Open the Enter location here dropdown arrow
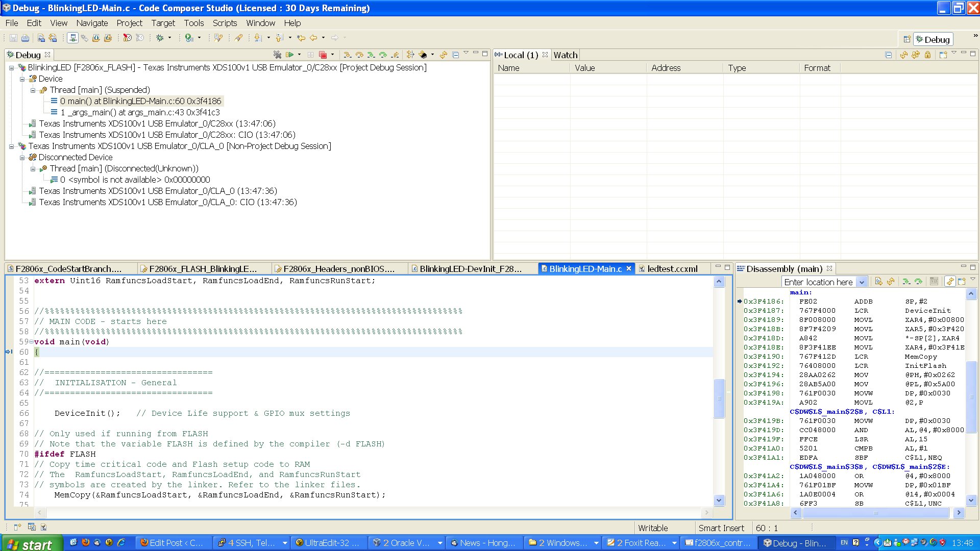This screenshot has height=551, width=980. pos(862,282)
